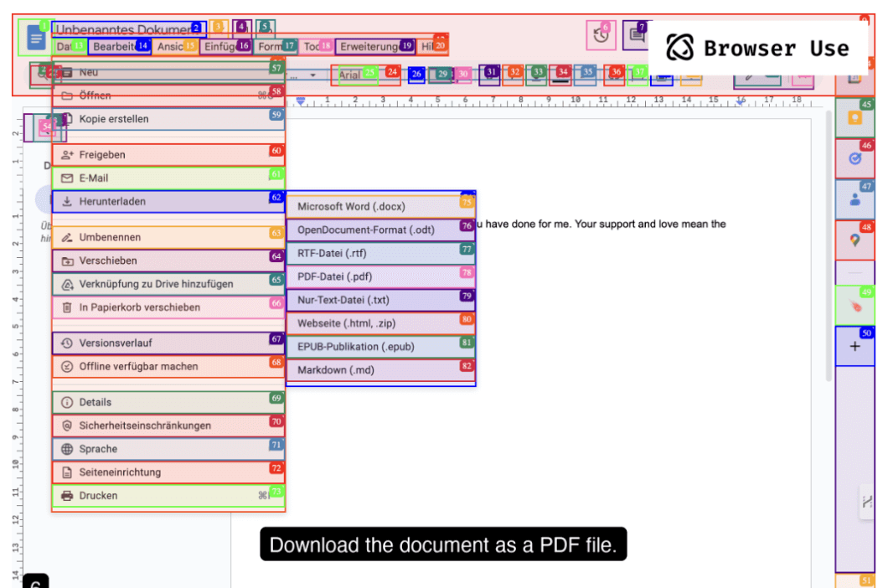The width and height of the screenshot is (893, 588).
Task: Click the right indent marker on the ruler
Action: tap(740, 101)
